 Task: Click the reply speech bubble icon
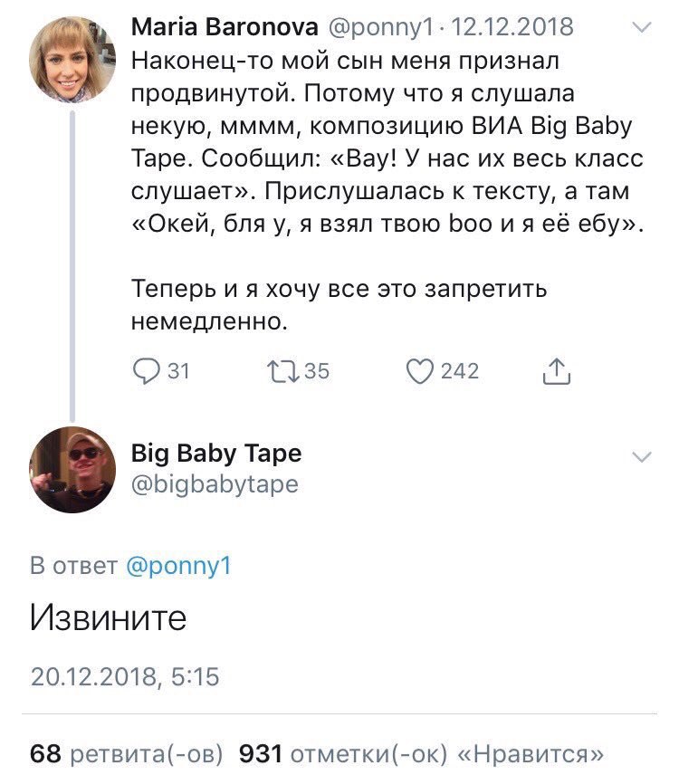(146, 371)
